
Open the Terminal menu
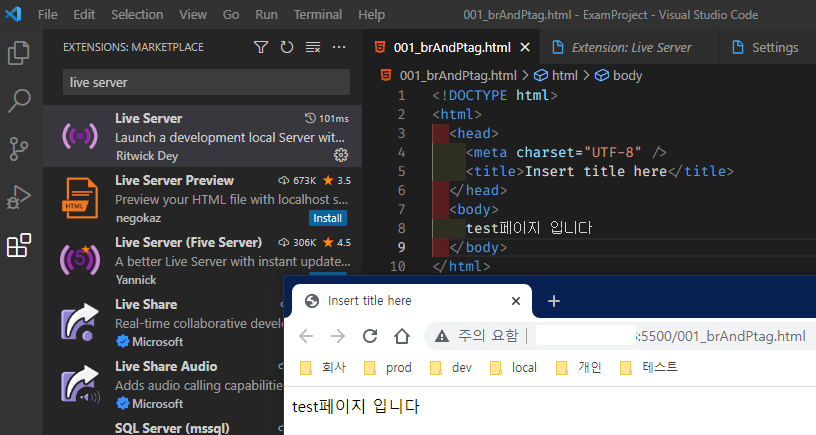[317, 15]
